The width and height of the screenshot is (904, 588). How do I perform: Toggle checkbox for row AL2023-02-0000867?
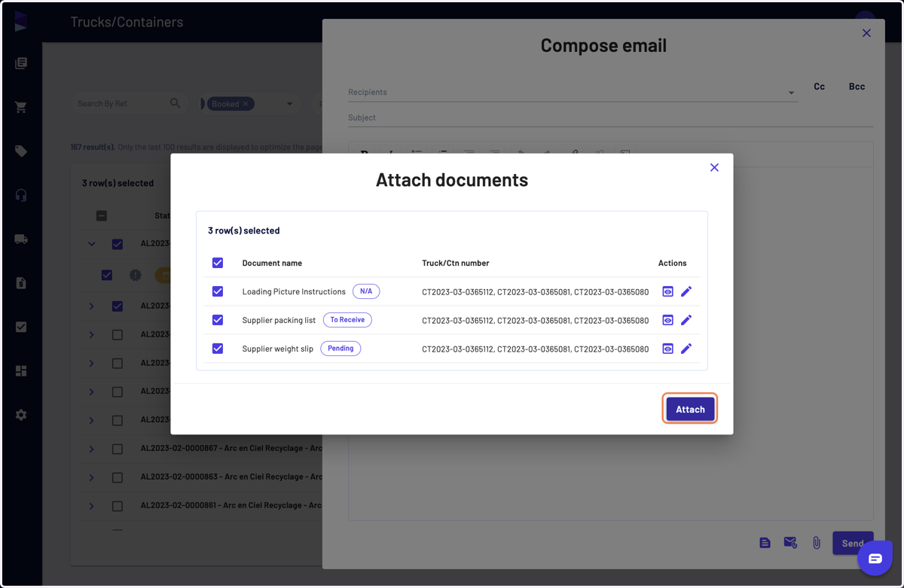(118, 449)
